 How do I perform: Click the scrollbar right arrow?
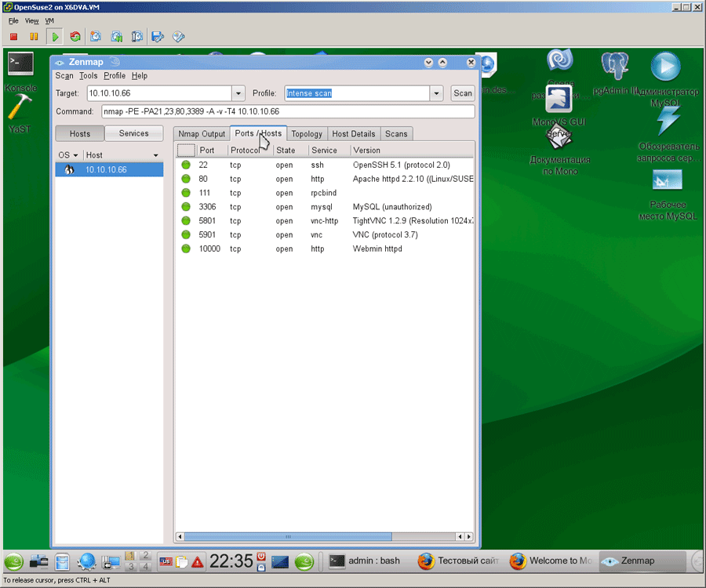(469, 536)
